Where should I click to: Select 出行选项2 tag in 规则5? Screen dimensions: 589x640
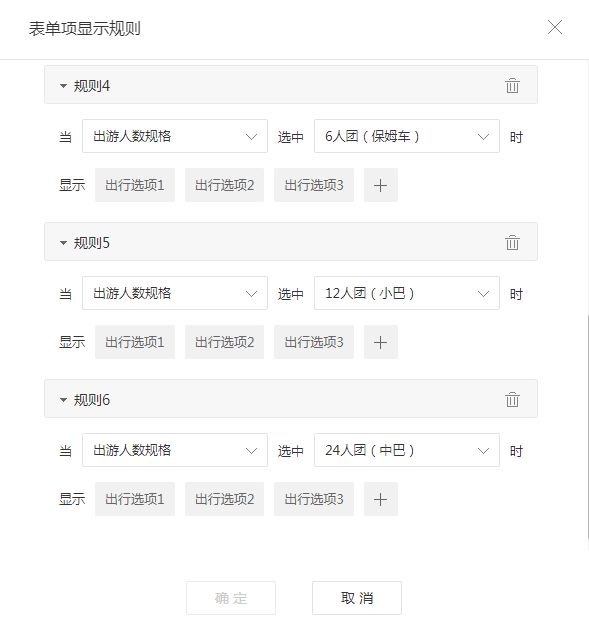pyautogui.click(x=224, y=342)
